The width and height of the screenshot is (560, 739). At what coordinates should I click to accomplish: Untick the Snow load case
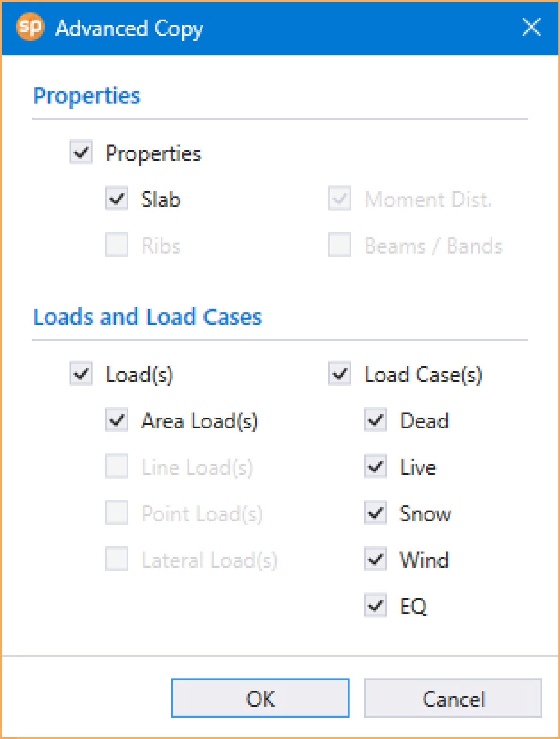click(x=375, y=513)
